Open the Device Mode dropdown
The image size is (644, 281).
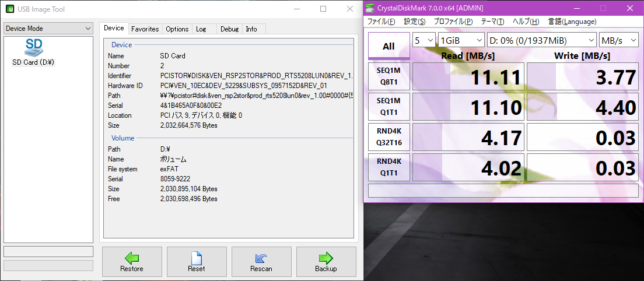click(48, 29)
